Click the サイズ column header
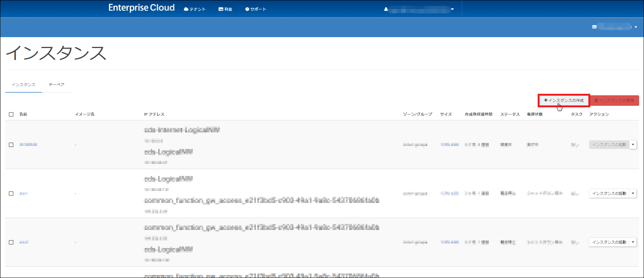The image size is (644, 278). pos(446,114)
